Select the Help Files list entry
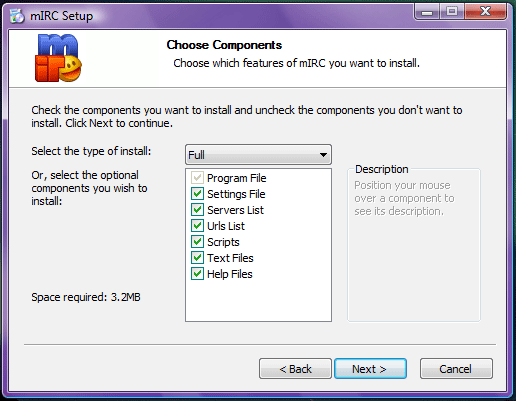The width and height of the screenshot is (516, 401). 230,274
